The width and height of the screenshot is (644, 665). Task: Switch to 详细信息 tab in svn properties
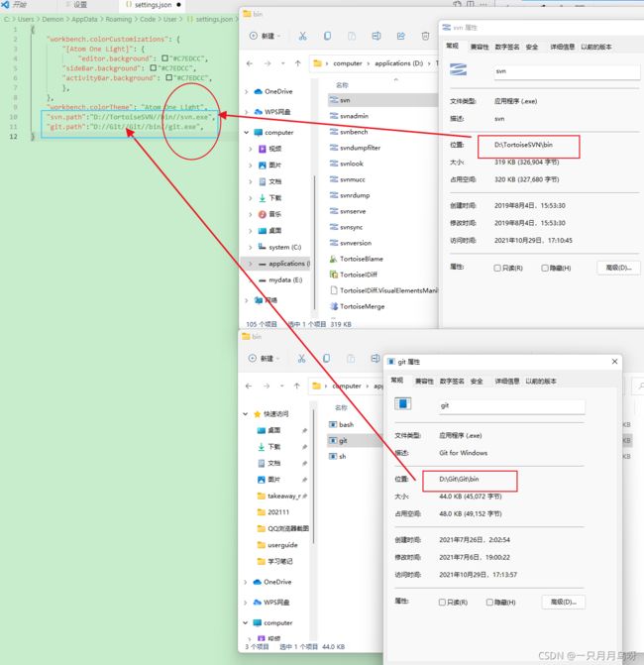(x=562, y=47)
